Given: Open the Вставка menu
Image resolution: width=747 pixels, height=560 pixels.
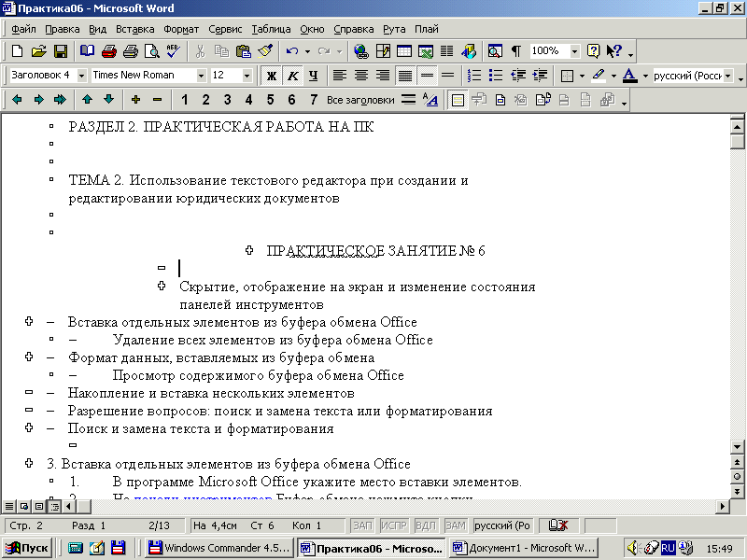Looking at the screenshot, I should tap(135, 29).
